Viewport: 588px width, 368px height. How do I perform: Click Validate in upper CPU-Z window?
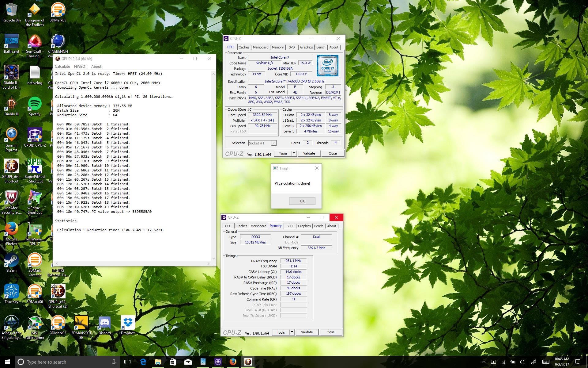click(309, 153)
